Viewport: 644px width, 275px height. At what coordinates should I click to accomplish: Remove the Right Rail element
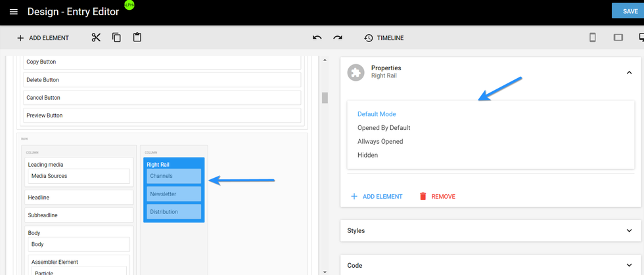coord(437,196)
